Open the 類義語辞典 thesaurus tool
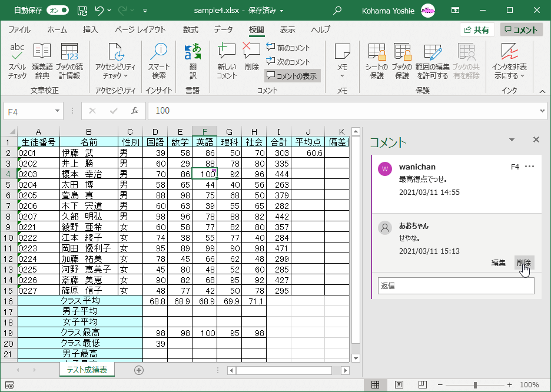 [42, 61]
